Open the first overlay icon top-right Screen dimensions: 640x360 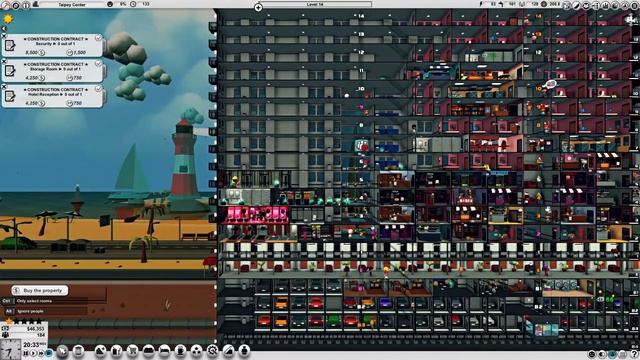coord(567,5)
